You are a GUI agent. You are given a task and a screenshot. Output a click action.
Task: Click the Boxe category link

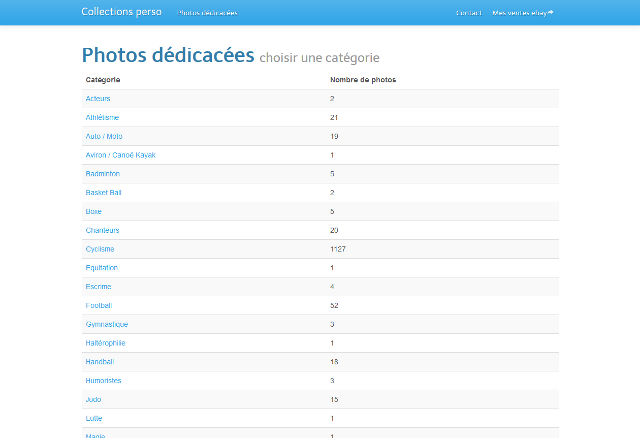(94, 211)
